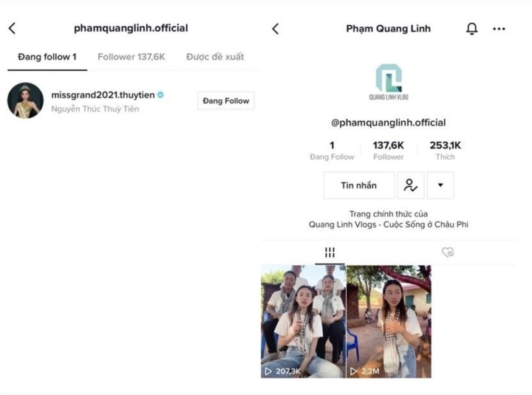532x395 pixels.
Task: Show the videos grid tab
Action: 330,253
